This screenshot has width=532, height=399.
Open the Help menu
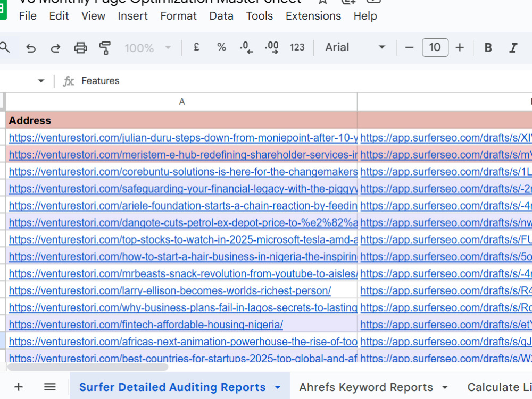pos(365,16)
